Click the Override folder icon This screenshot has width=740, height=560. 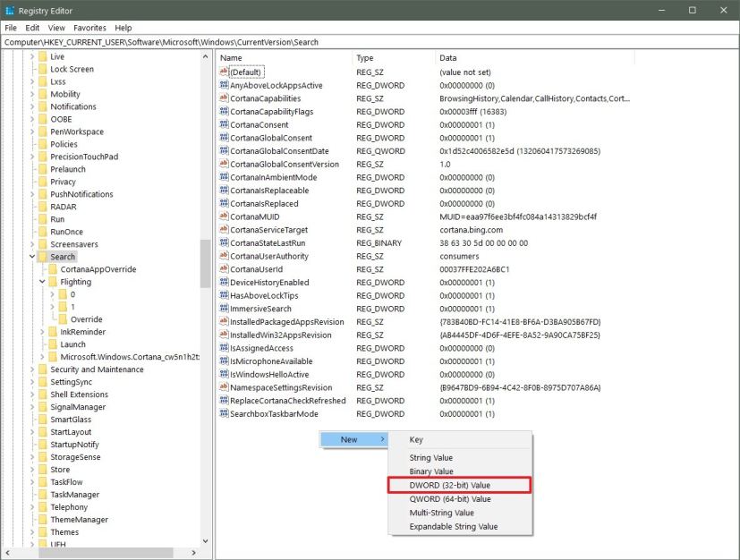point(63,319)
